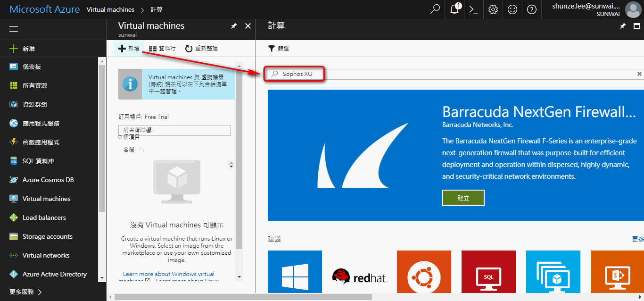Image resolution: width=644 pixels, height=301 pixels.
Task: Select the Ubuntu tile
Action: click(424, 272)
